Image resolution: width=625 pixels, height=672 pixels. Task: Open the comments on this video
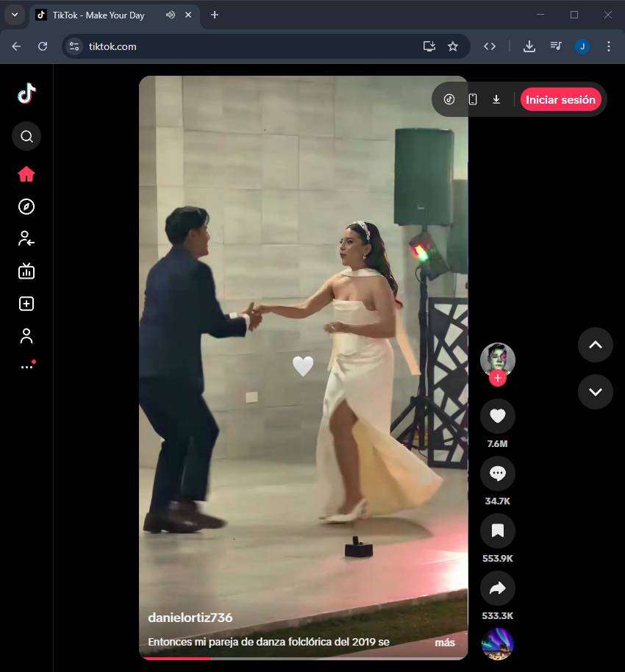pyautogui.click(x=497, y=474)
